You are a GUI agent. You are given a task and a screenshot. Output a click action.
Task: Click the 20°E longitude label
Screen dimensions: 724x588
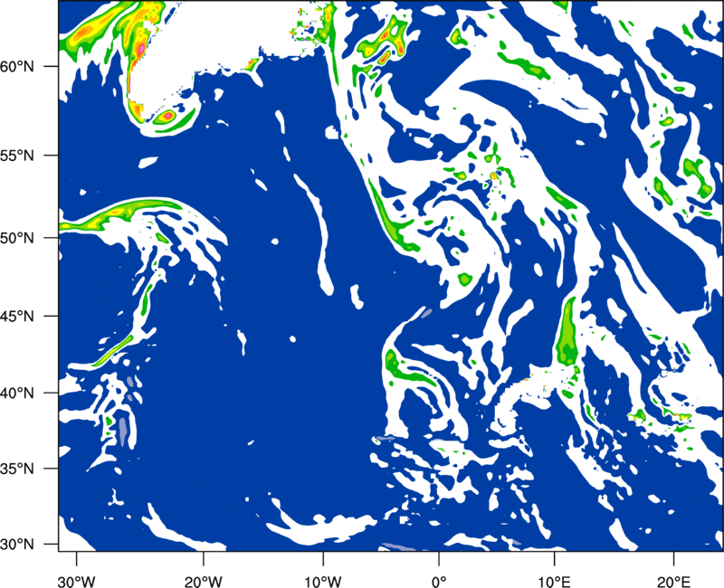pyautogui.click(x=673, y=581)
